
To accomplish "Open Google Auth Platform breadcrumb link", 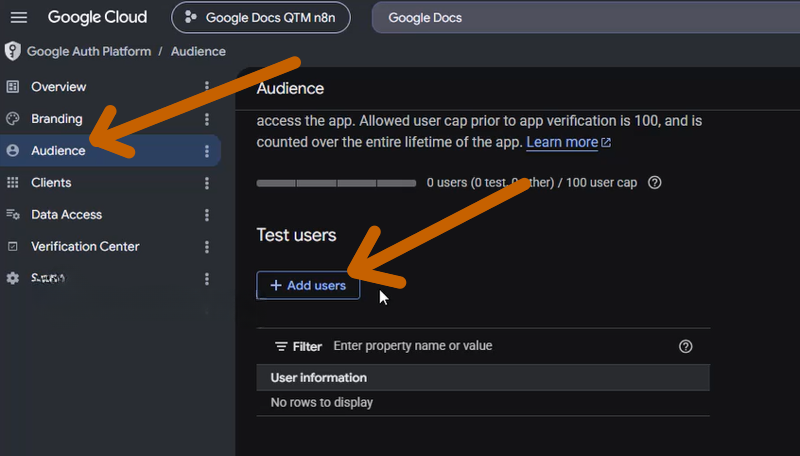I will click(89, 52).
